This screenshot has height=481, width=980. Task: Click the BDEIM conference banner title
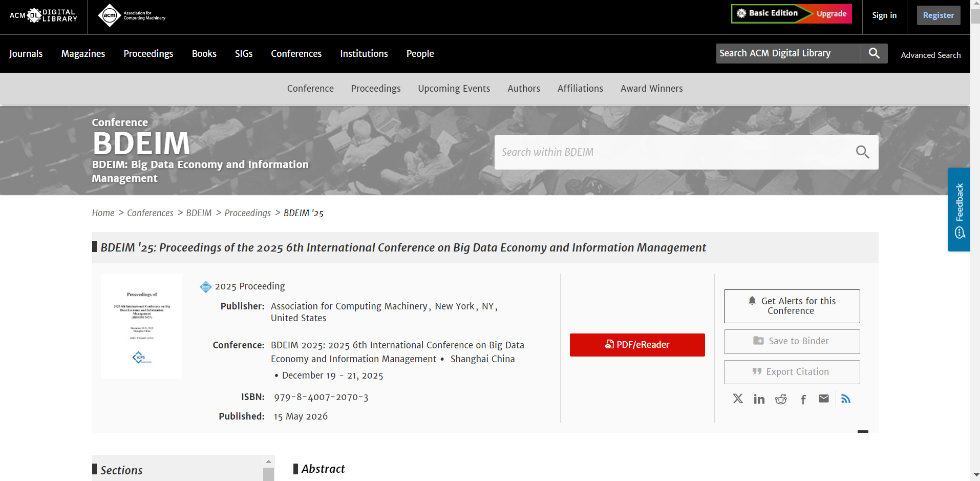[x=141, y=143]
